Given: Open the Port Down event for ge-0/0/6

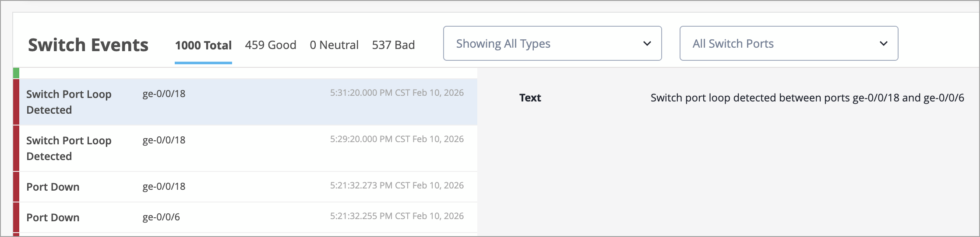Looking at the screenshot, I should [245, 217].
